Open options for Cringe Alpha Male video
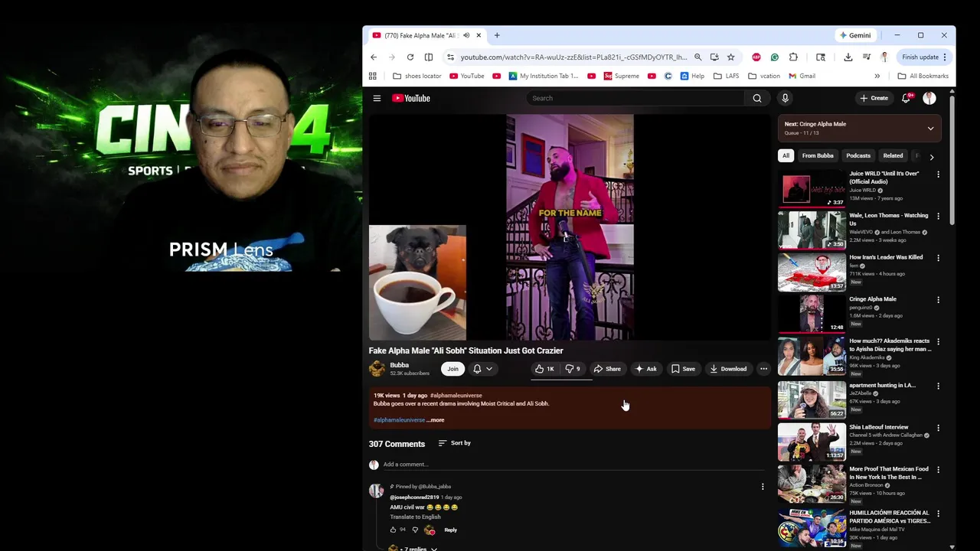 [x=939, y=300]
